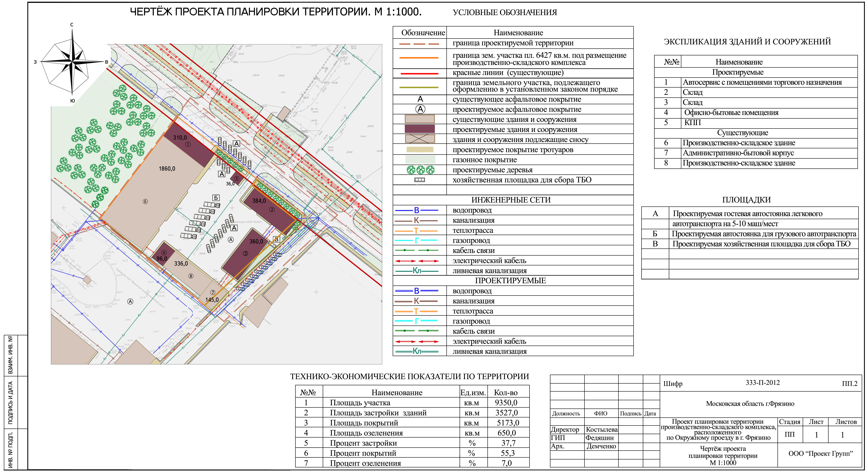Click the proposed trees legend symbol
The image size is (868, 471).
coord(420,170)
